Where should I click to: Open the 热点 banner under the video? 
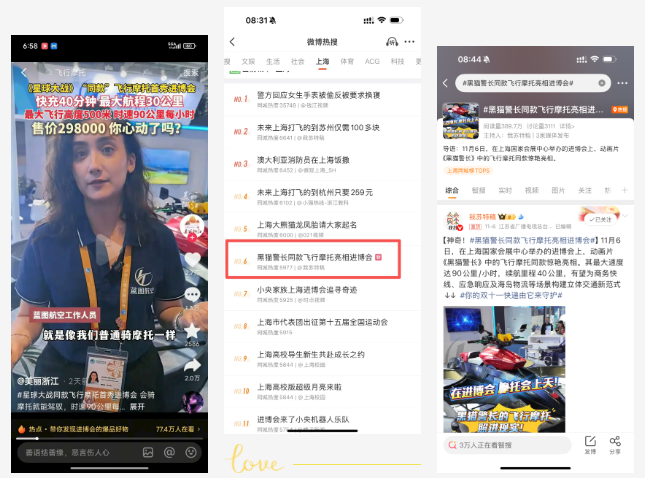pos(109,429)
